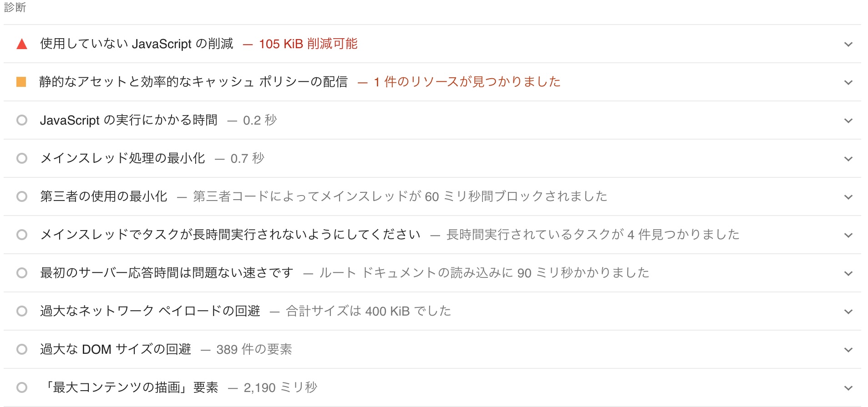Click gray circle icon beside 第三者の使用の最小化
Viewport: 868px width, 407px height.
[22, 196]
